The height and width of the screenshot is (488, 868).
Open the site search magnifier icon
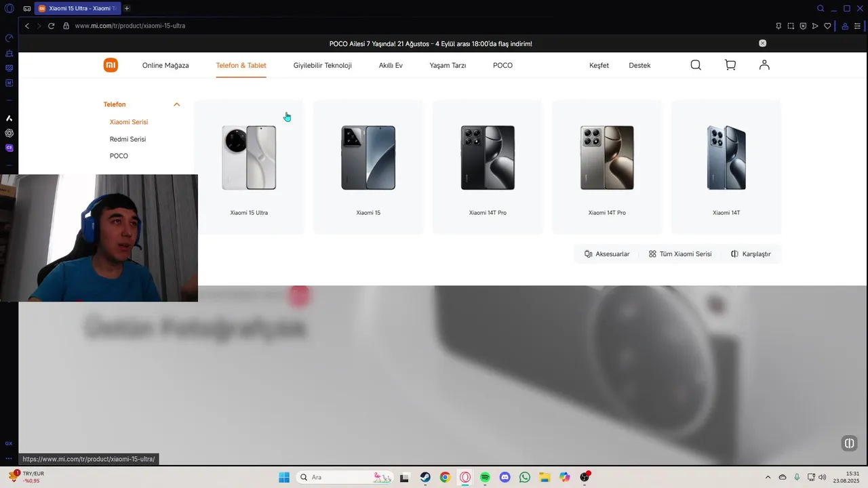point(696,65)
